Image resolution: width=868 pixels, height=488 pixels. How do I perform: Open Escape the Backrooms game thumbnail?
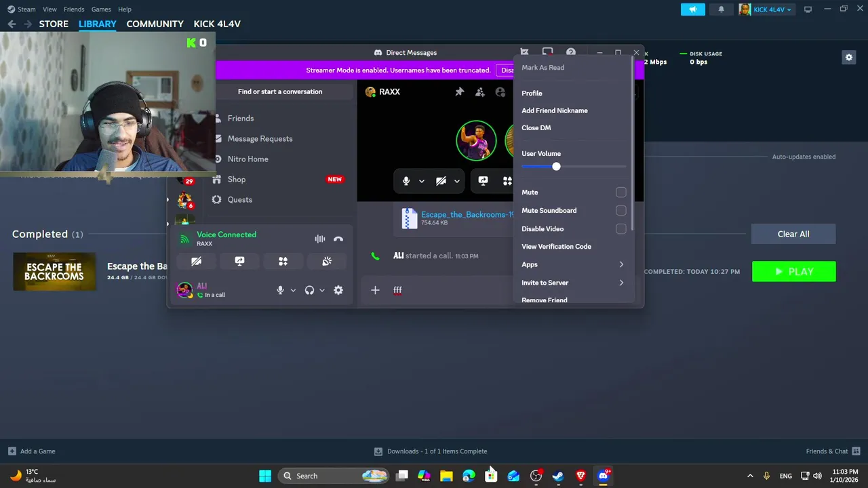tap(54, 271)
